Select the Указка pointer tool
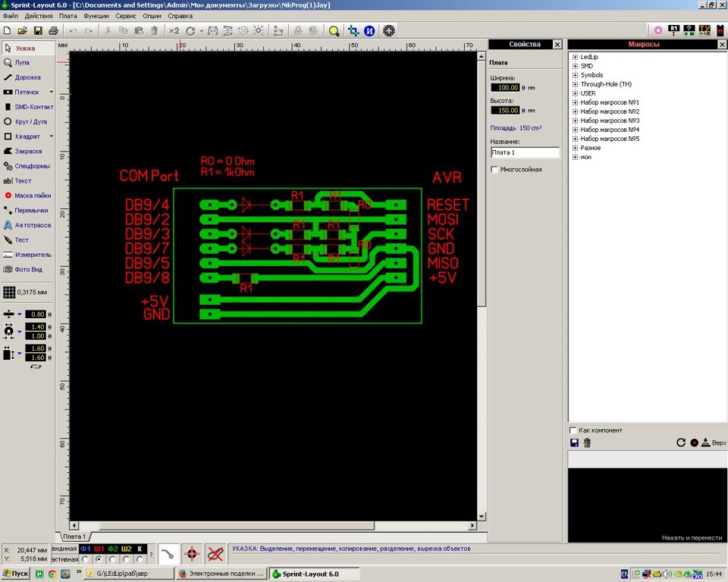 coord(27,48)
